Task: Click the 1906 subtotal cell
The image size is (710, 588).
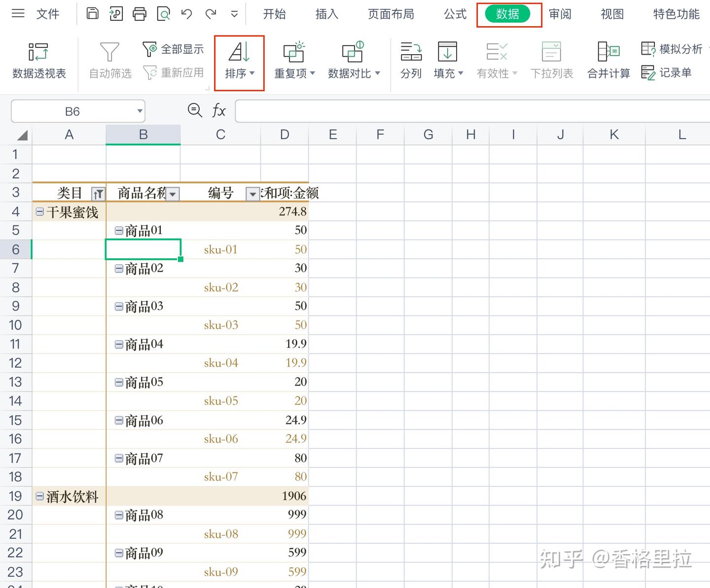Action: point(284,496)
